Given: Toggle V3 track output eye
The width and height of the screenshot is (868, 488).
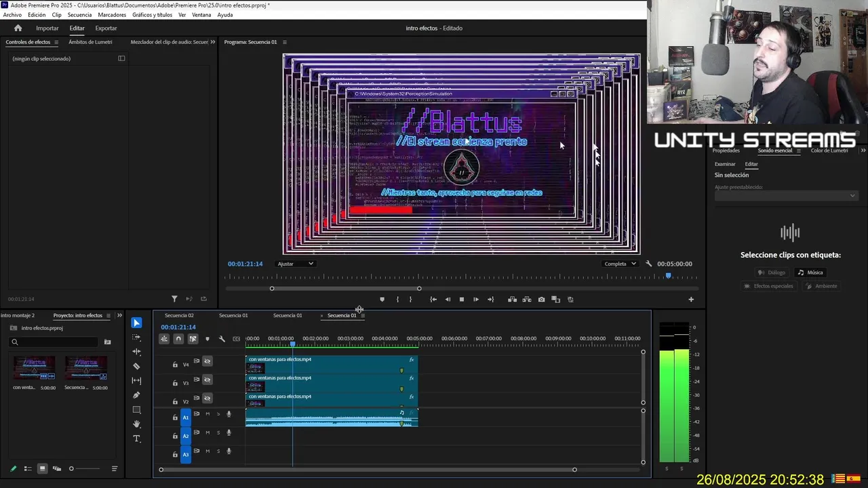Looking at the screenshot, I should click(x=208, y=380).
